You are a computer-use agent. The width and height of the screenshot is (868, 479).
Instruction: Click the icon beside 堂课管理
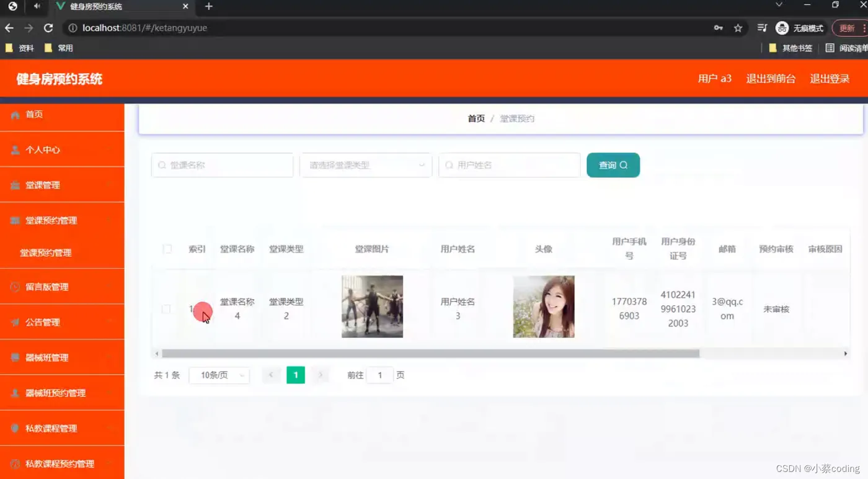pyautogui.click(x=15, y=186)
